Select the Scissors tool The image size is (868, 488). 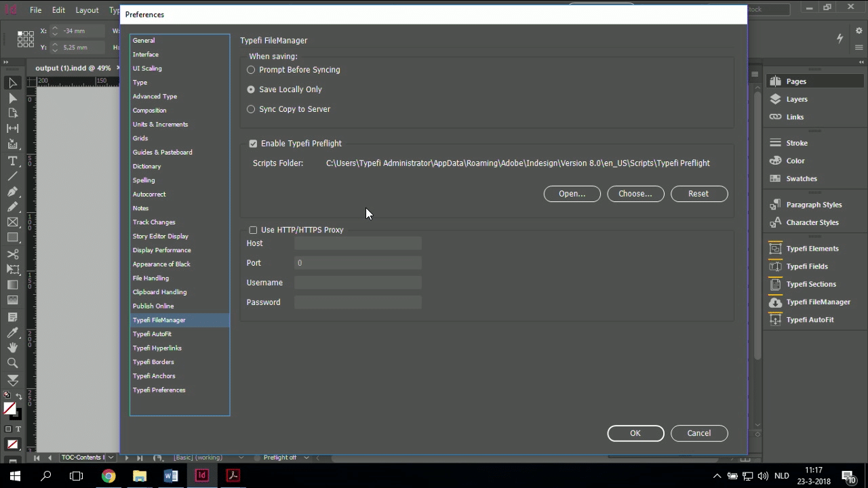12,254
